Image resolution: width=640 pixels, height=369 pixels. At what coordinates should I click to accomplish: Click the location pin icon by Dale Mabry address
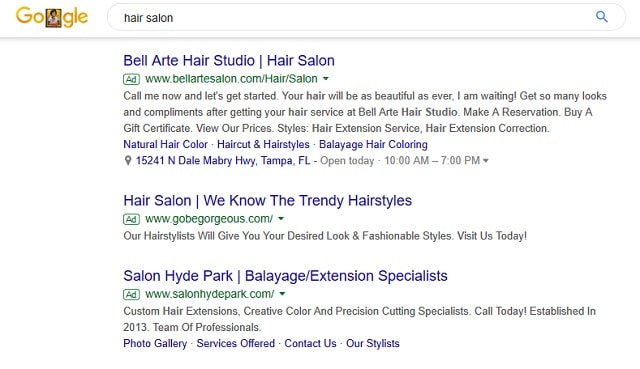pyautogui.click(x=128, y=161)
